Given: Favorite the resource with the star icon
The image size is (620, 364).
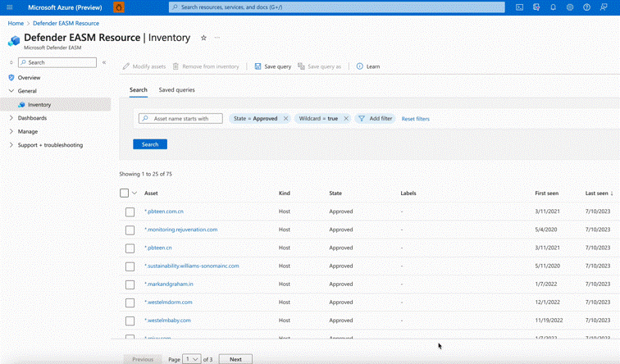Looking at the screenshot, I should (x=203, y=38).
